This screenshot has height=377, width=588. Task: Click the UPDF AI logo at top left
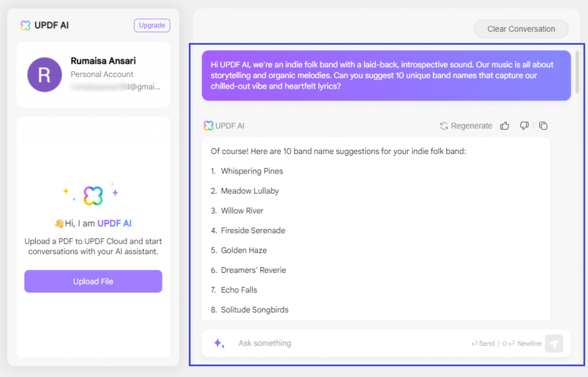25,25
